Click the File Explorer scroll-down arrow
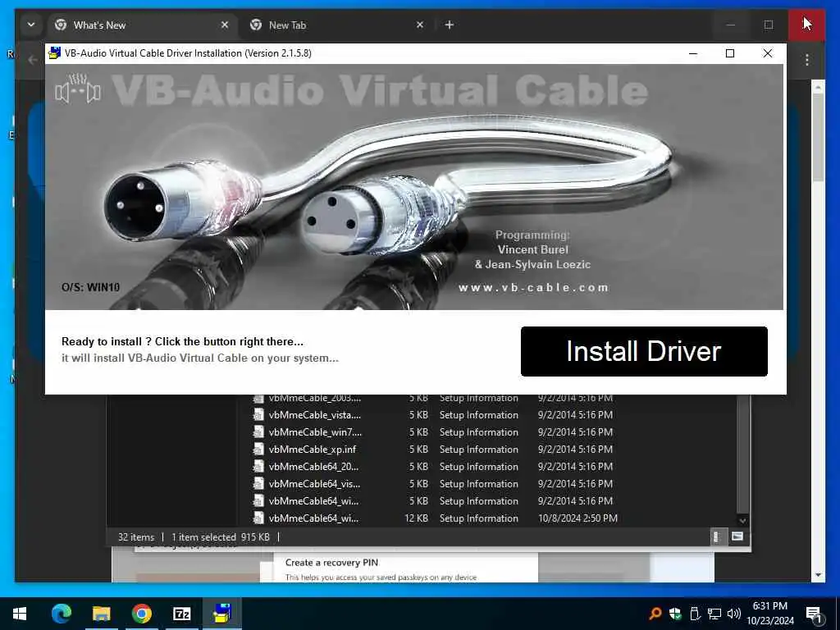Viewport: 840px width, 630px height. point(742,520)
